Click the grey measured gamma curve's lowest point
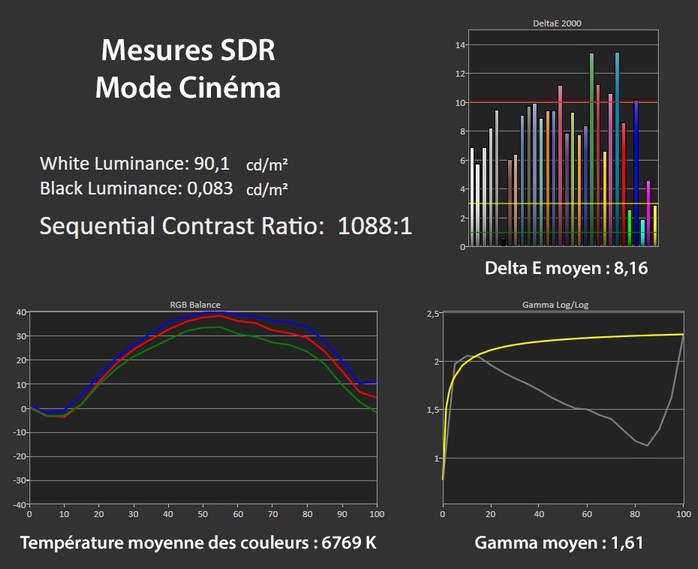 point(647,445)
